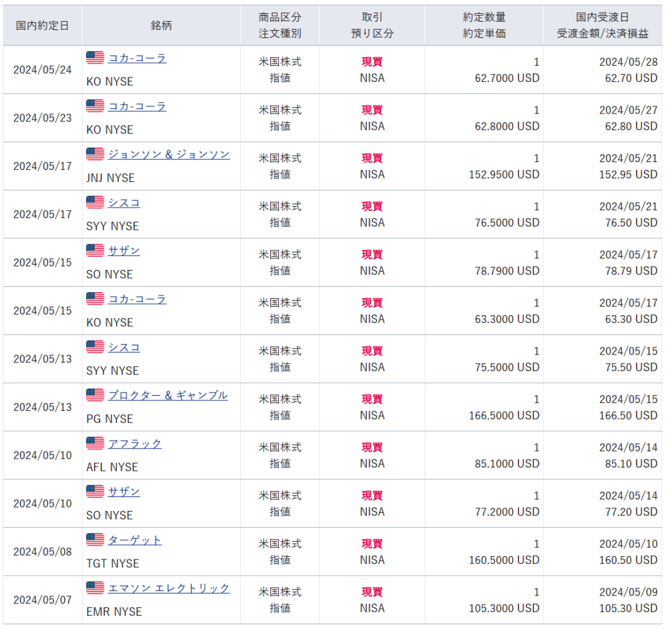Click the コカ-コーラ flag in the 2024/05/23 row

click(95, 106)
